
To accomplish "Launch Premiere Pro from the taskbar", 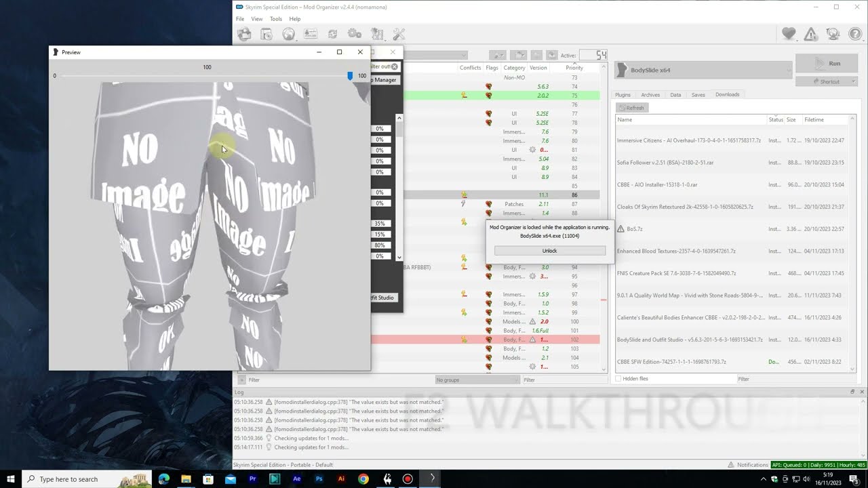I will click(252, 479).
